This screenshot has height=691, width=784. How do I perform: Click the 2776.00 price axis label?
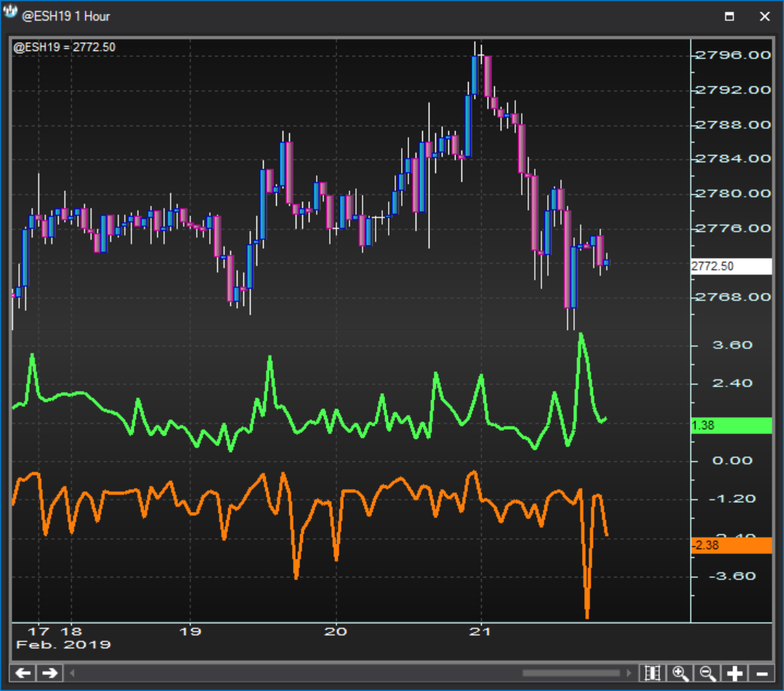(733, 228)
